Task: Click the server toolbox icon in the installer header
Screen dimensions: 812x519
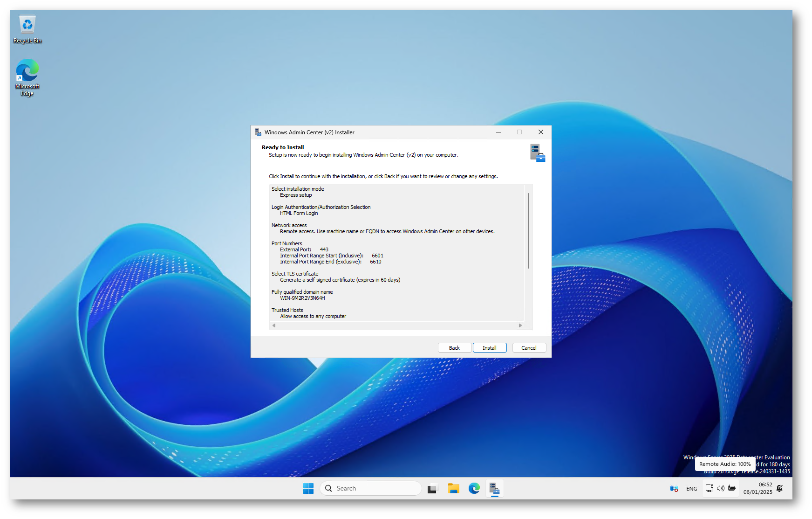Action: [x=538, y=153]
